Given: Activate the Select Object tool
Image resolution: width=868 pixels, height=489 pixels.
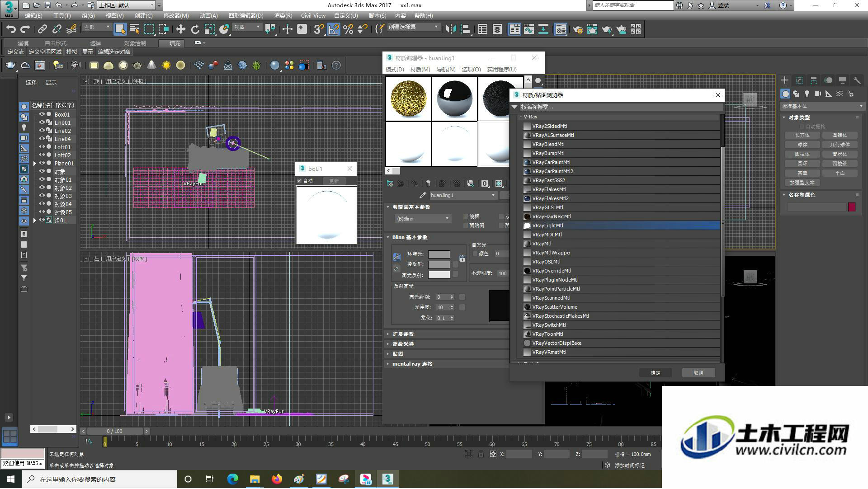Looking at the screenshot, I should (120, 29).
